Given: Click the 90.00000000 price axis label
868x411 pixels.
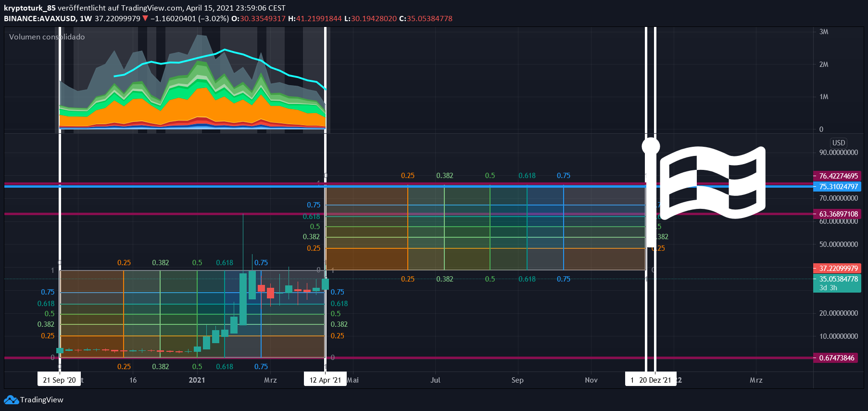Looking at the screenshot, I should pyautogui.click(x=838, y=153).
